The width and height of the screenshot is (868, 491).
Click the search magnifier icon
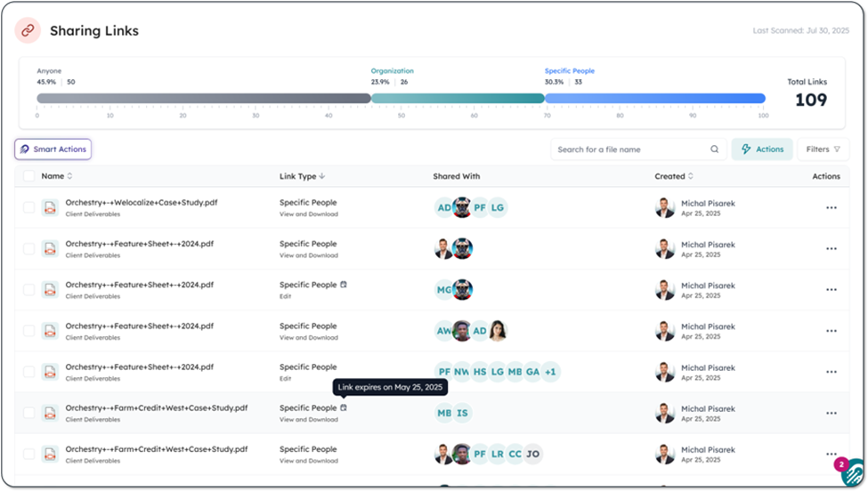point(714,149)
